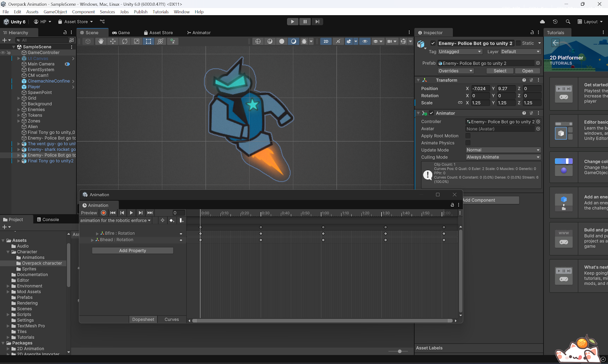Open the Asset Store toolbar dropdown
This screenshot has width=608, height=364.
pos(75,22)
